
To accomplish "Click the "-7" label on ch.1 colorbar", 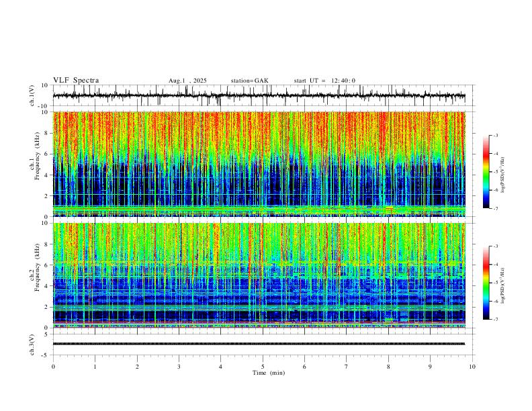I will coord(495,209).
